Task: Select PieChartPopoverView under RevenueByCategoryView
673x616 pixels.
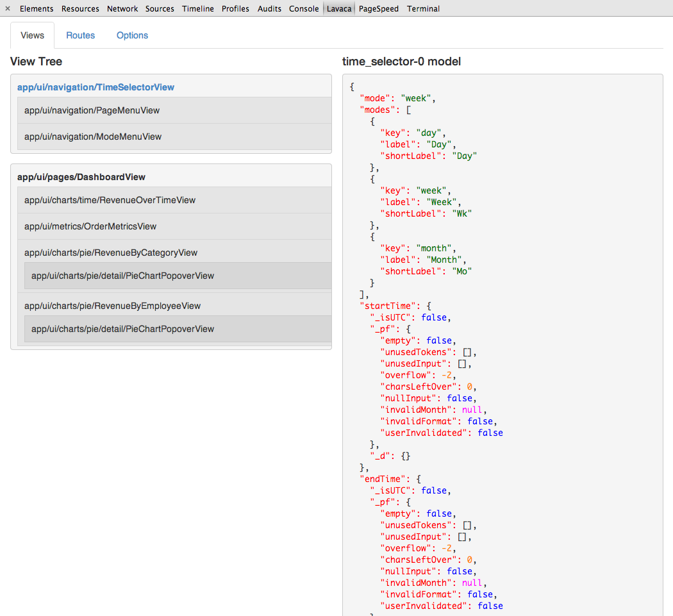Action: pos(178,276)
